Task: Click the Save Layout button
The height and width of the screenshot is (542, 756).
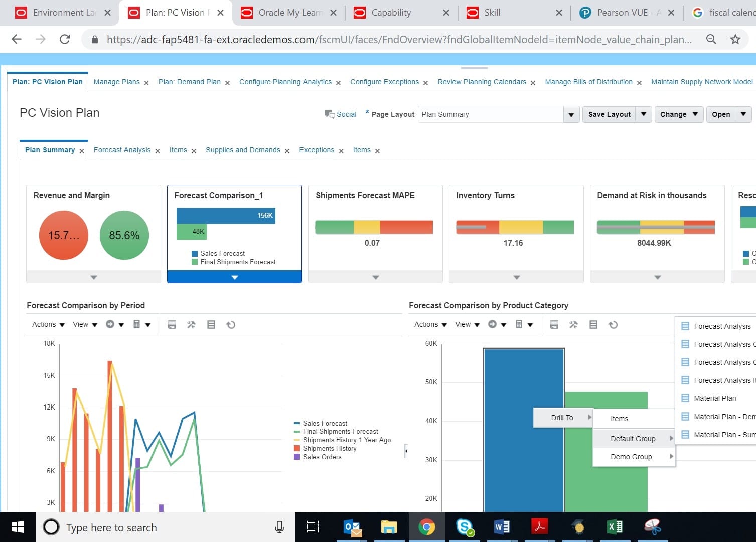Action: pos(609,114)
